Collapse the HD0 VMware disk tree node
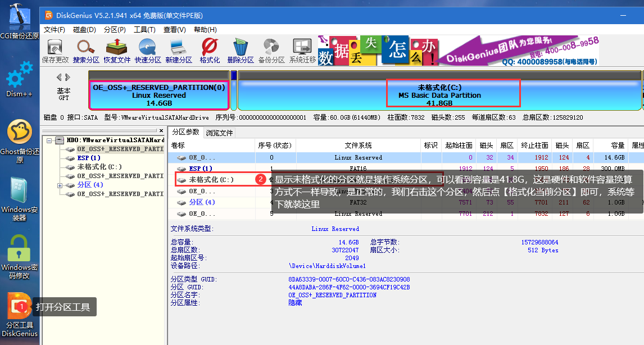This screenshot has width=644, height=345. tap(50, 140)
